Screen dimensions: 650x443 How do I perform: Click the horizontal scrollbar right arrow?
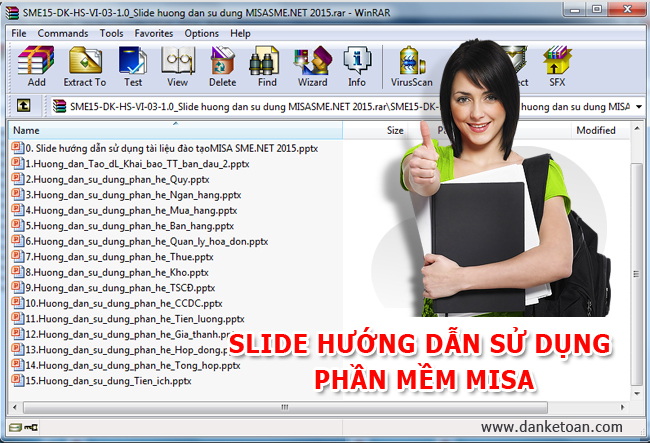pos(622,407)
